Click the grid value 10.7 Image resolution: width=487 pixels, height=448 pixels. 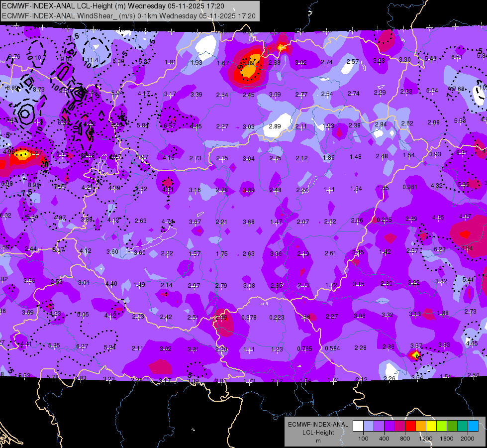tap(39, 58)
